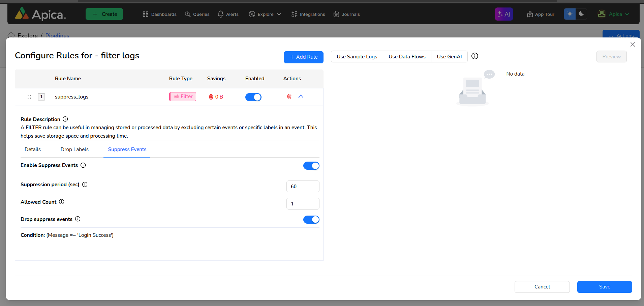This screenshot has height=306, width=644.
Task: Click info icon next to Use GenAI
Action: pos(474,56)
